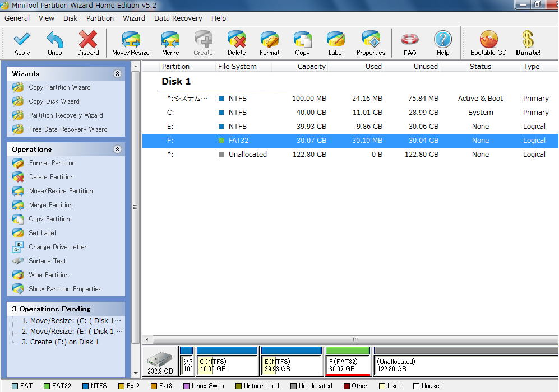
Task: Select the C: NTFS partition row
Action: [350, 113]
